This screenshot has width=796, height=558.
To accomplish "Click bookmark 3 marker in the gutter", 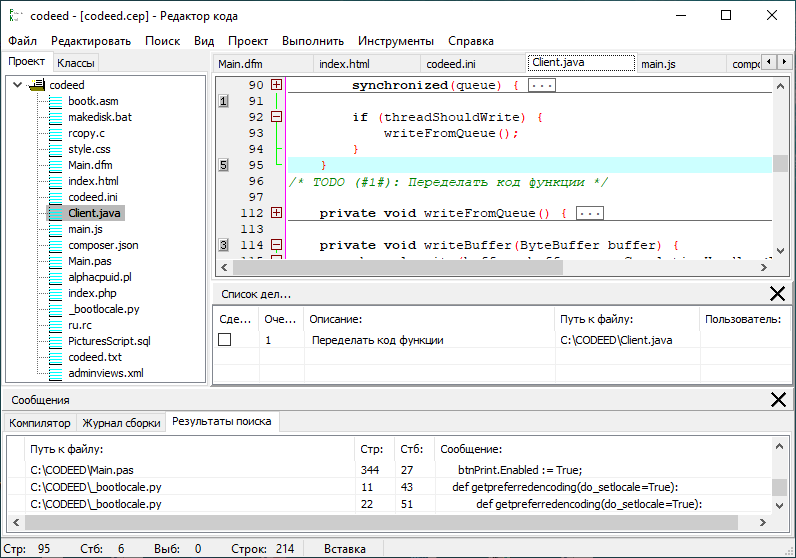I will [x=223, y=245].
